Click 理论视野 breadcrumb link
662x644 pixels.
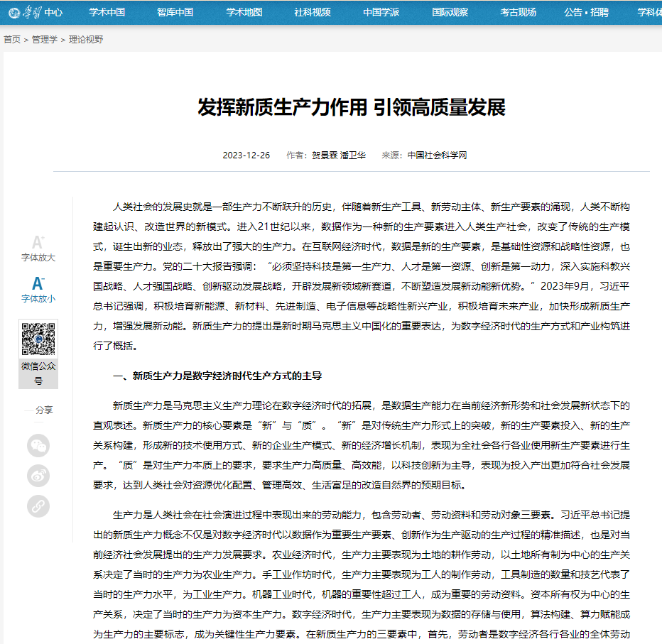pos(86,40)
